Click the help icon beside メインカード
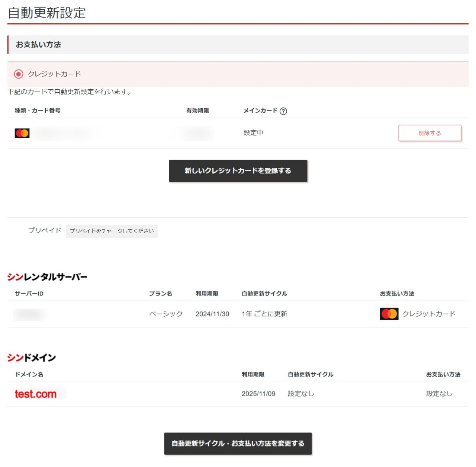Screen dimensions: 476x467 pyautogui.click(x=283, y=111)
